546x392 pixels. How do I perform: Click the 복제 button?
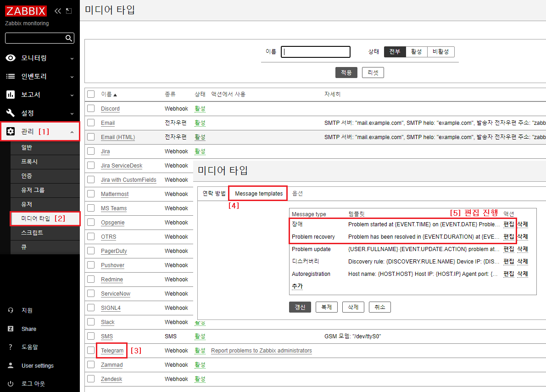[x=326, y=307]
